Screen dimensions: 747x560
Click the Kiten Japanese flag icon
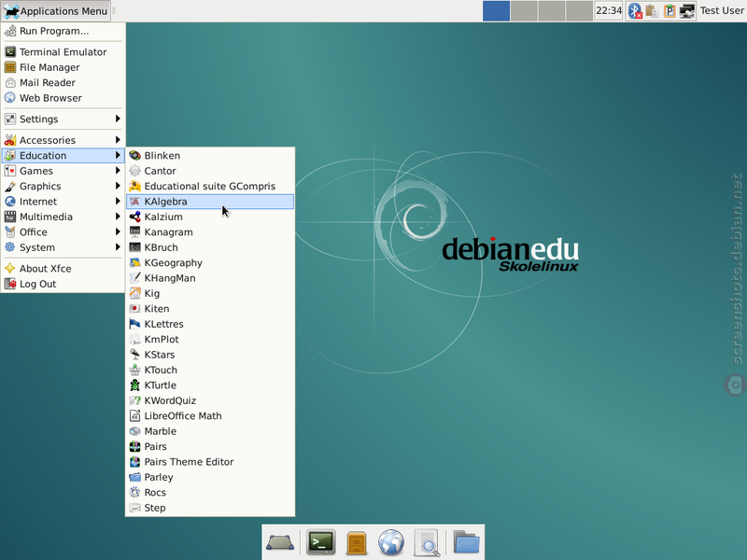coord(134,309)
